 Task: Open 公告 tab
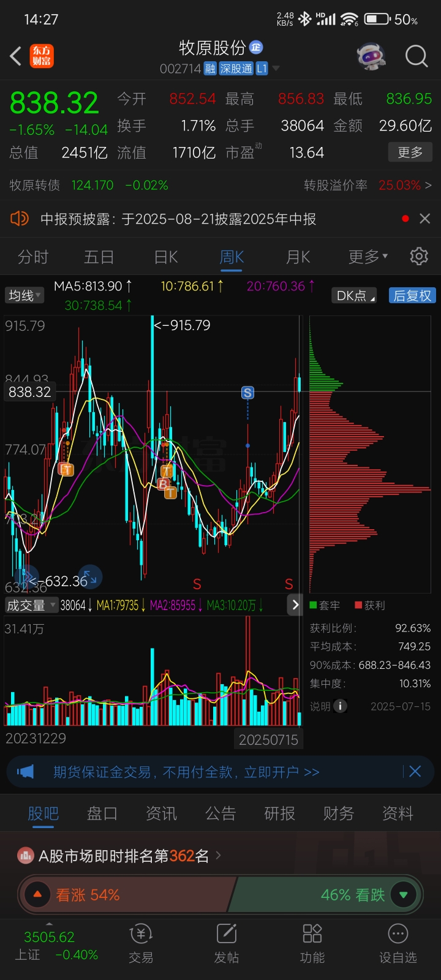tap(221, 813)
